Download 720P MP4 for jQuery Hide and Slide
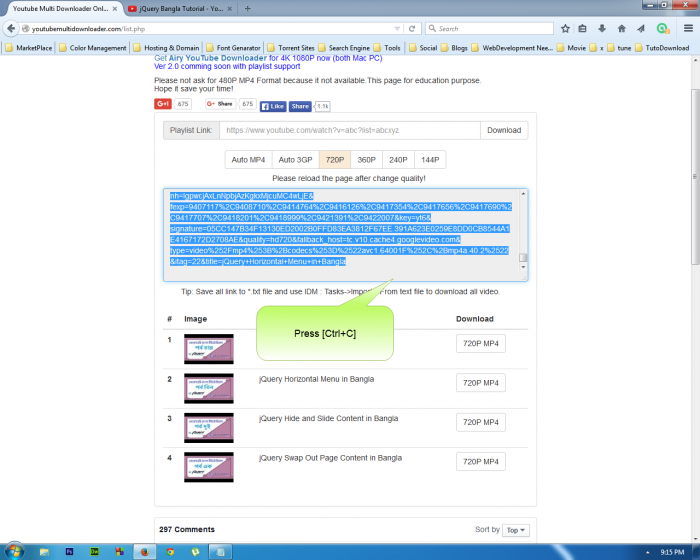The width and height of the screenshot is (700, 560). point(481,422)
